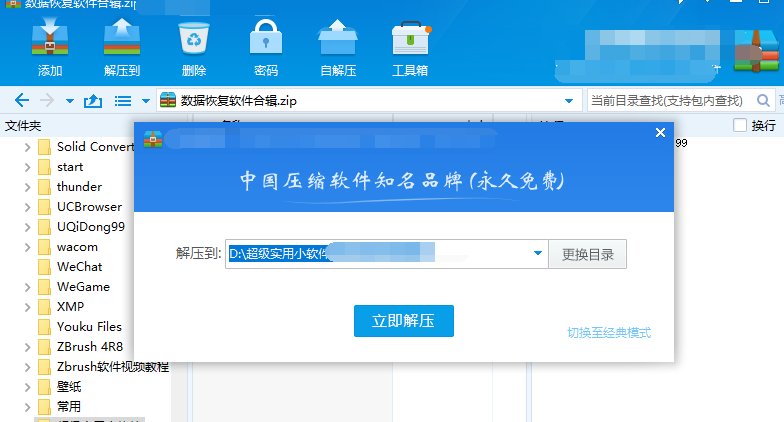Click the list view mode icon
Image resolution: width=784 pixels, height=422 pixels.
122,101
